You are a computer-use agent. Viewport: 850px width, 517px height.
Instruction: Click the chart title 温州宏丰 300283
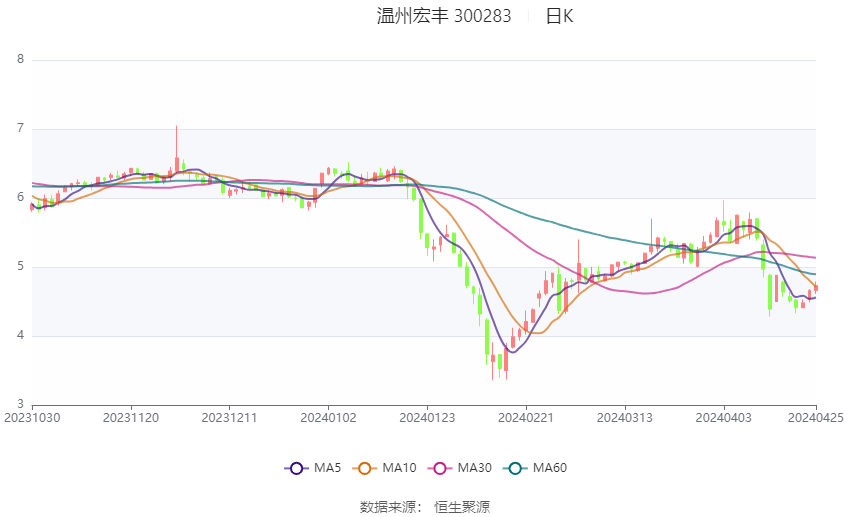tap(444, 16)
